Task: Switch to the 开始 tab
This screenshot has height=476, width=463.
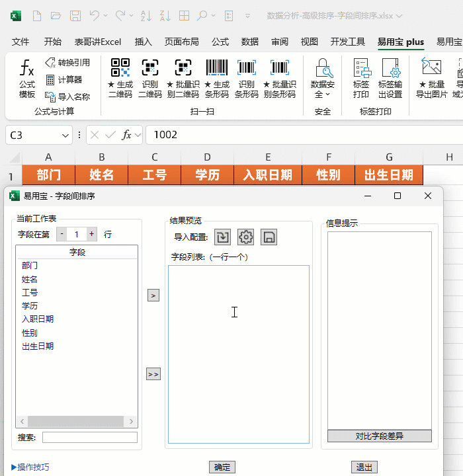Action: click(x=52, y=42)
